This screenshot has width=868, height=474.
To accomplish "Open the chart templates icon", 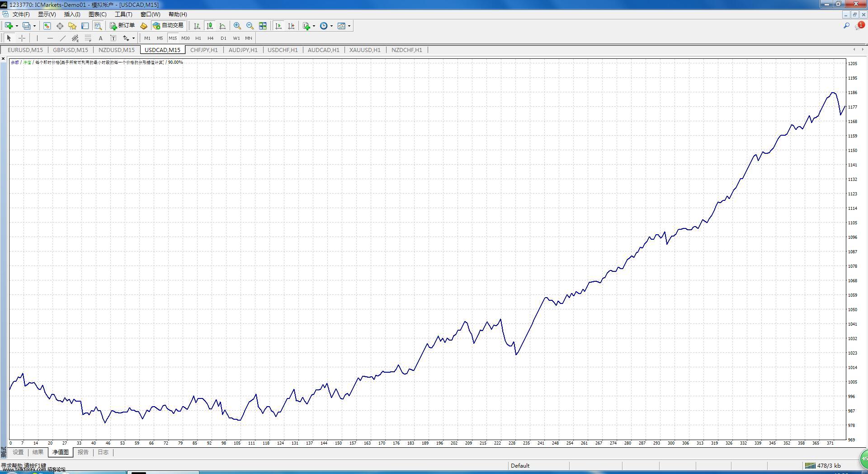I will point(341,26).
